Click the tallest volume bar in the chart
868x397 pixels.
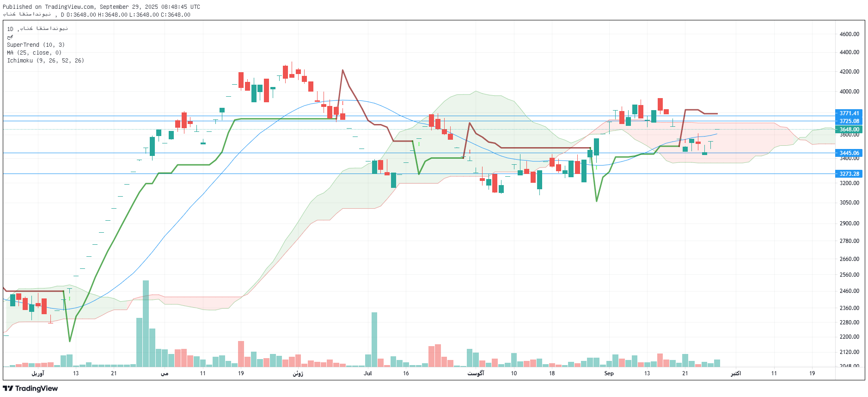pos(146,324)
